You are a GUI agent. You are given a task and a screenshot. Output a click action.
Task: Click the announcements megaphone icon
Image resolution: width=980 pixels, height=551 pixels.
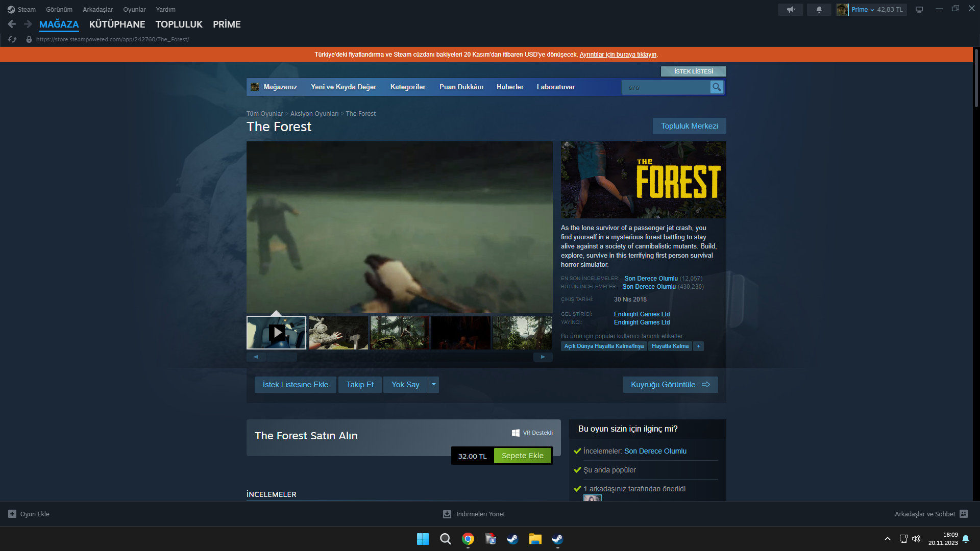coord(790,10)
